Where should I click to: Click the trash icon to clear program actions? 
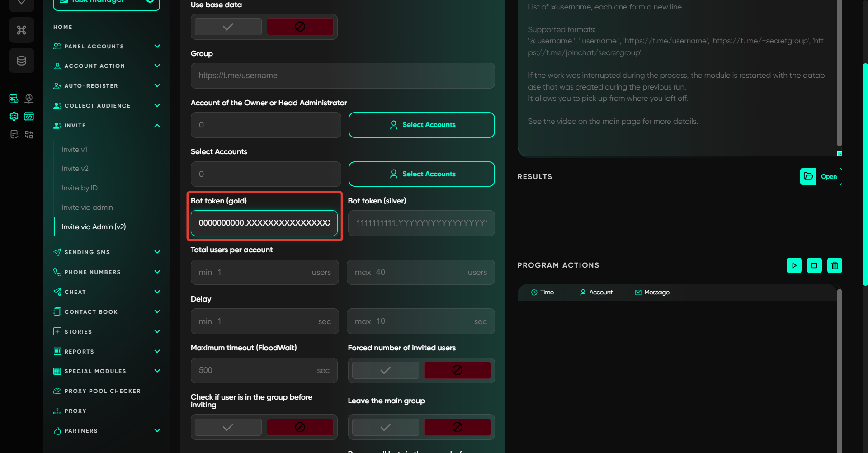[835, 265]
